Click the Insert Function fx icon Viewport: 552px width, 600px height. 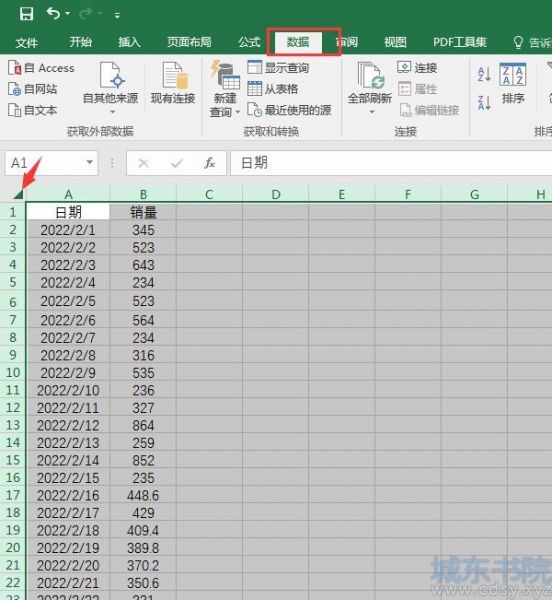click(x=210, y=163)
